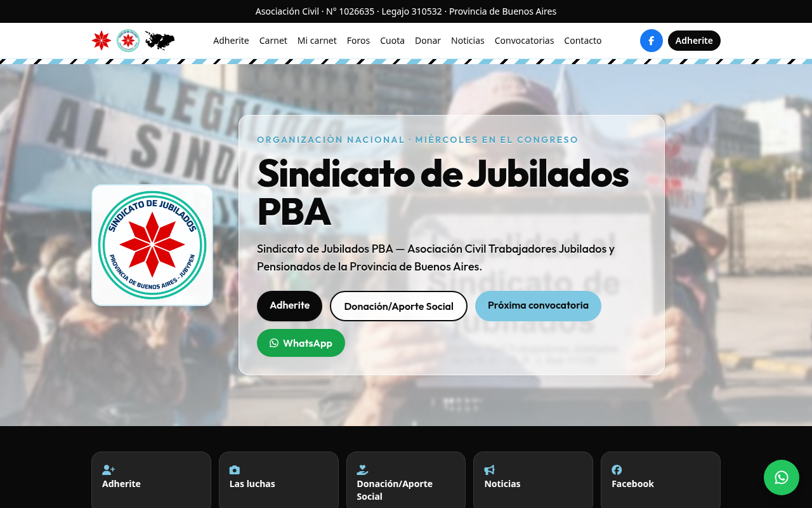Screen dimensions: 812x508
Task: Click the black Adherite button in hero panel
Action: pos(289,305)
